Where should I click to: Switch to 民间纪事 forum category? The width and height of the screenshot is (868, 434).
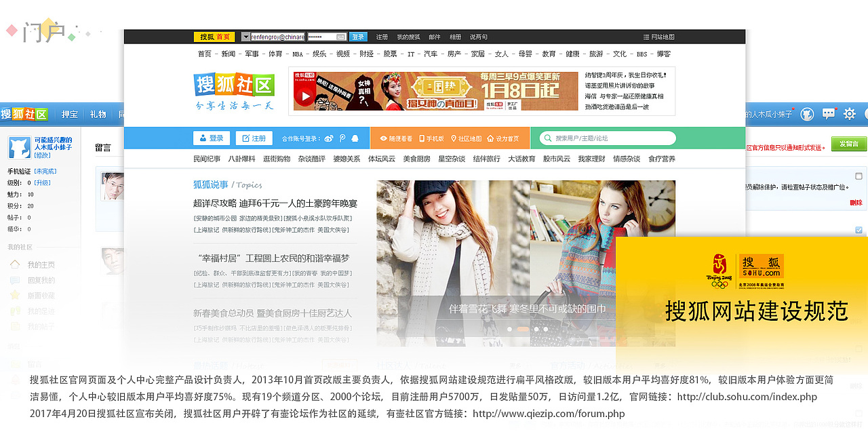click(x=207, y=159)
